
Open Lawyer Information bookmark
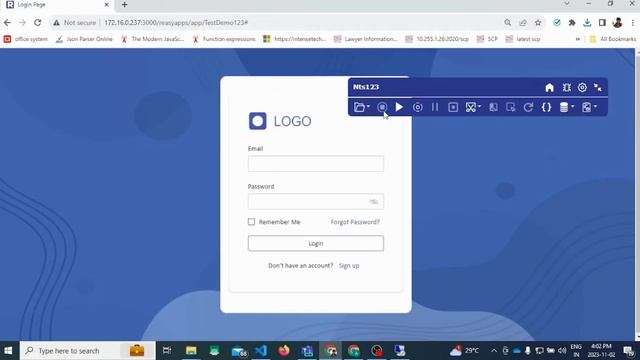(366, 39)
